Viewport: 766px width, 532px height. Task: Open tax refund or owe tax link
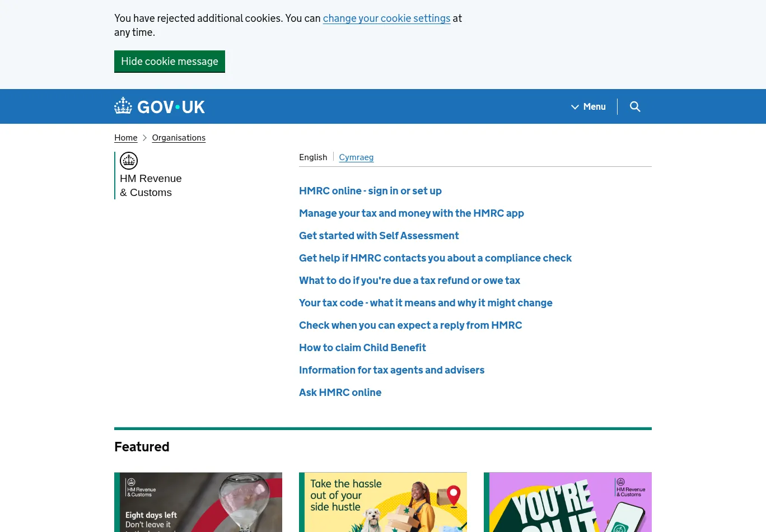[x=409, y=281]
